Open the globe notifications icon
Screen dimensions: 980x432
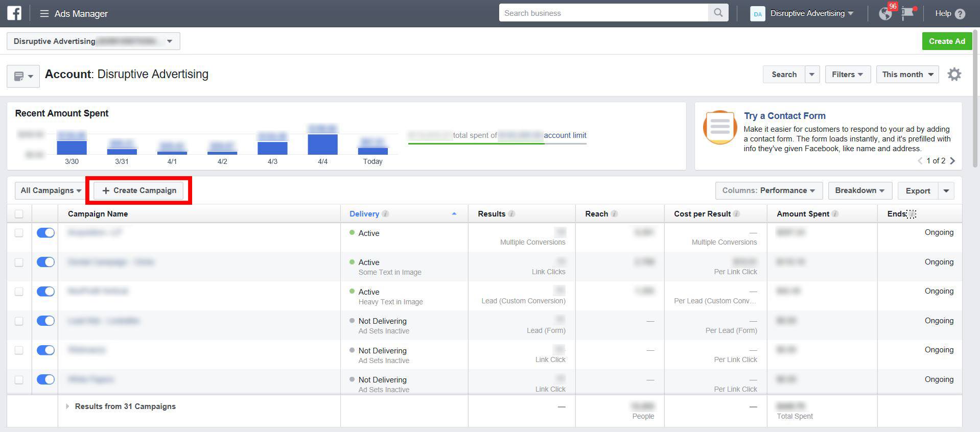point(885,14)
